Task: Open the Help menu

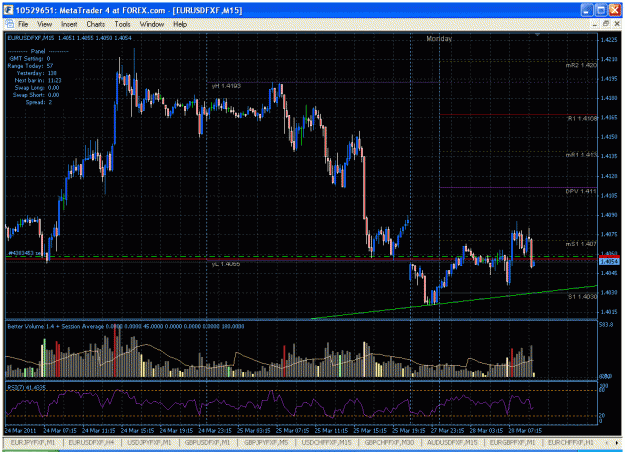Action: coord(180,24)
